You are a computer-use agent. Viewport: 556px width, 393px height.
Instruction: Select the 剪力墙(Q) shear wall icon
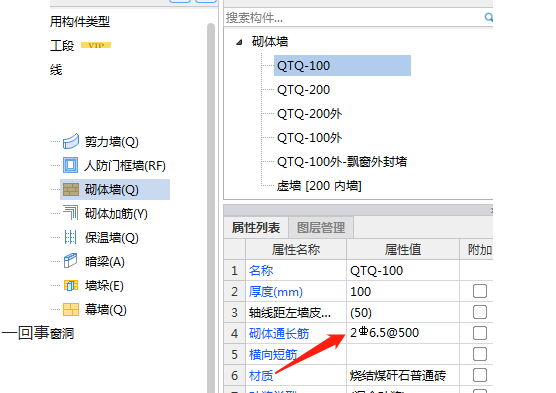(x=71, y=142)
